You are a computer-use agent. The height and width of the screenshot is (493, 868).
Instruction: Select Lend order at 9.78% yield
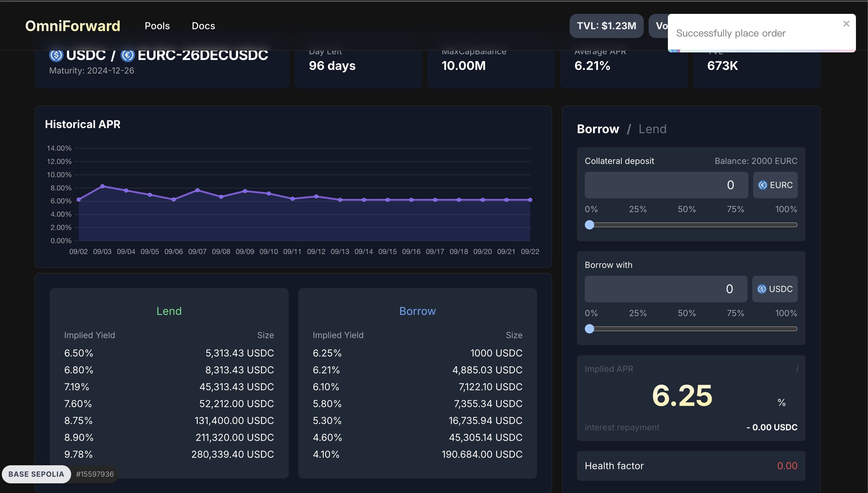[169, 454]
